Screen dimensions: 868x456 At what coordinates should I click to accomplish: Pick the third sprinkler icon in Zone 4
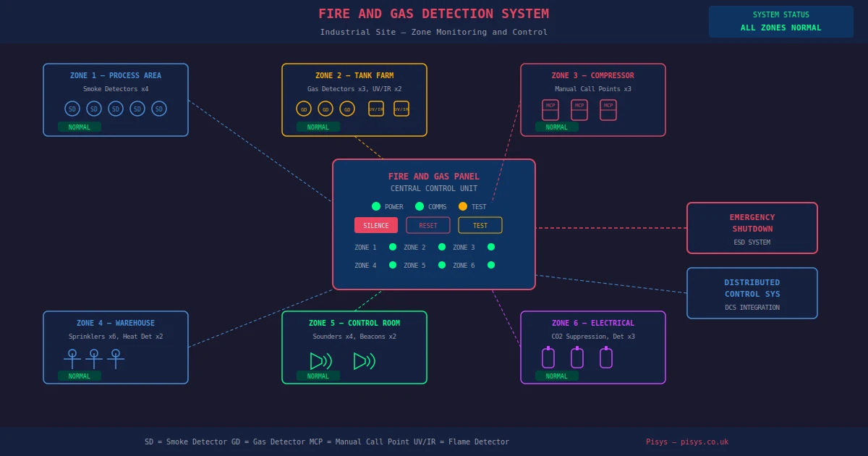point(116,358)
